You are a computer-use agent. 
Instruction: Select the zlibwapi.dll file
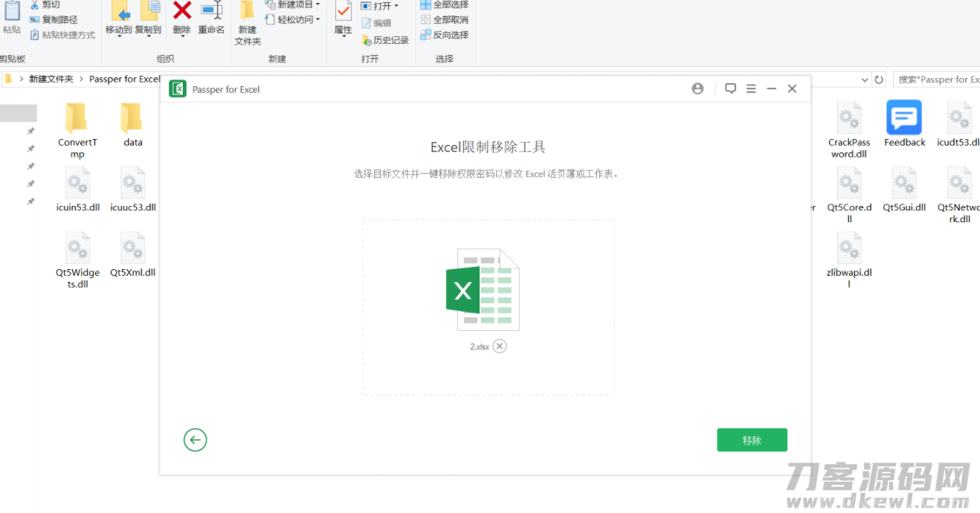click(849, 260)
